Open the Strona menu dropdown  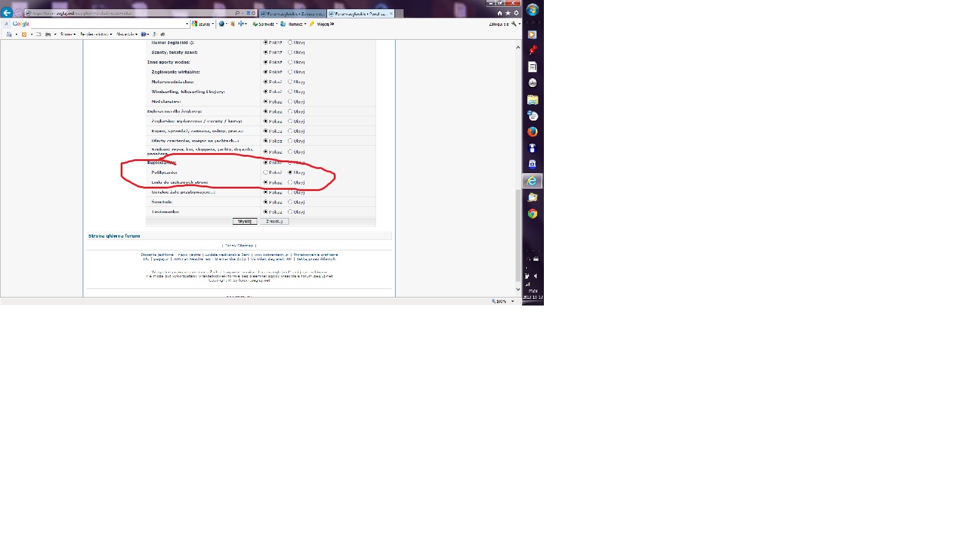coord(68,34)
